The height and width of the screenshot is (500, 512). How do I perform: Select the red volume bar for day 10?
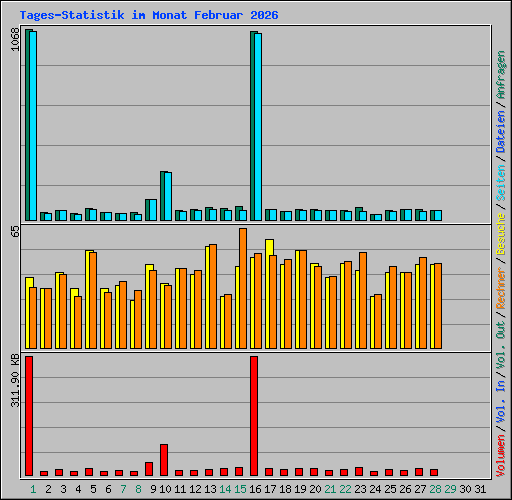(164, 460)
